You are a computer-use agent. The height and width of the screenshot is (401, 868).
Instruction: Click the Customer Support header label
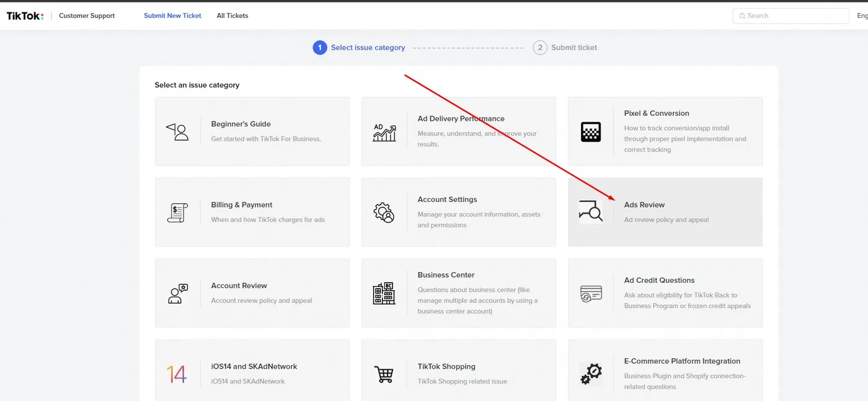[87, 15]
